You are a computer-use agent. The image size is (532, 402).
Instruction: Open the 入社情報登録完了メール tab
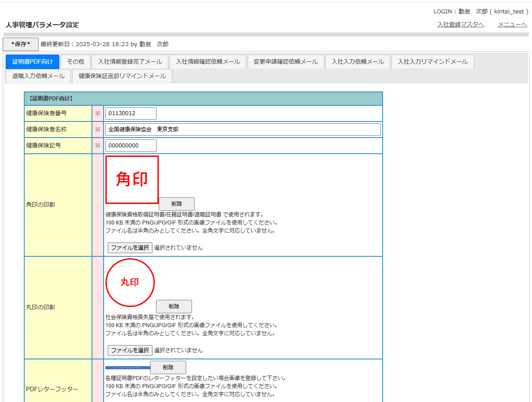(x=130, y=62)
